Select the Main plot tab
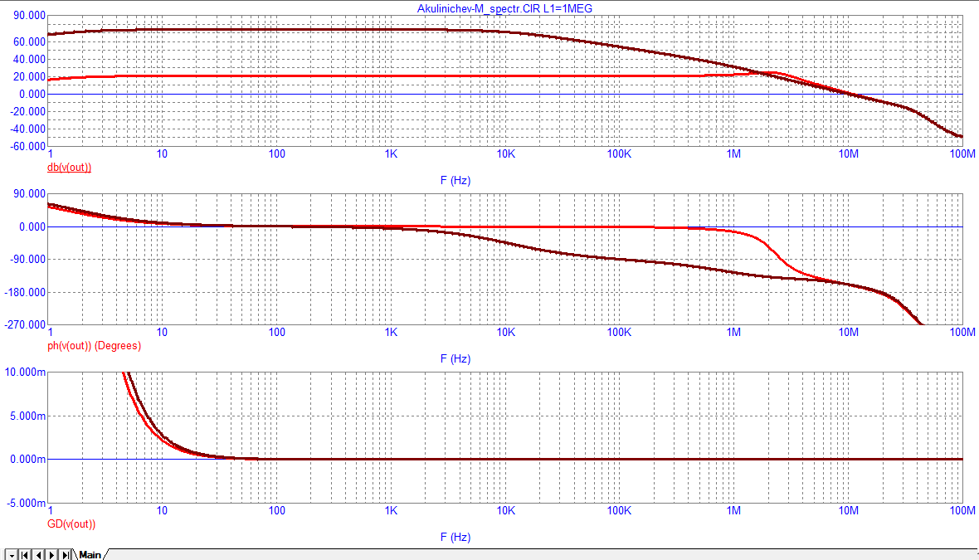Screen dimensions: 979x560 pyautogui.click(x=90, y=554)
